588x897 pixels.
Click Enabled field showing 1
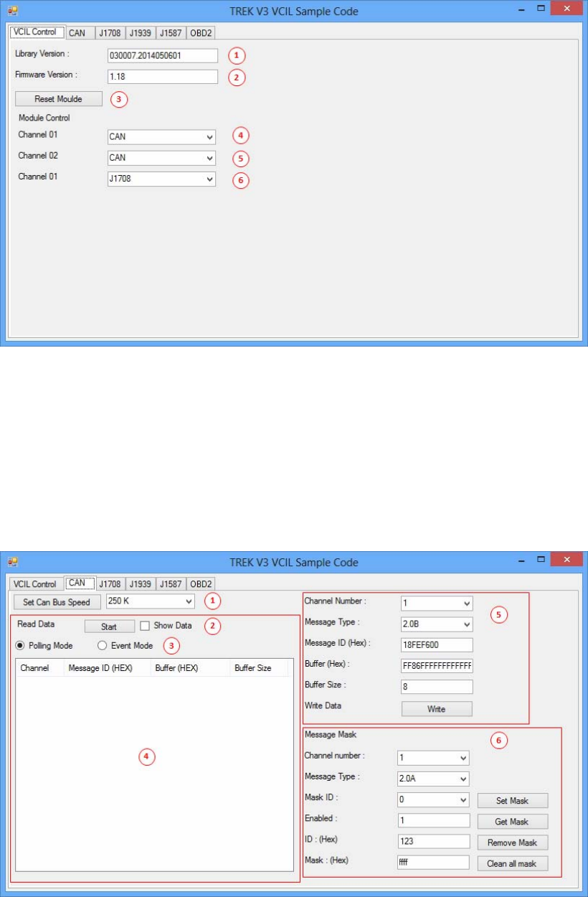click(433, 821)
